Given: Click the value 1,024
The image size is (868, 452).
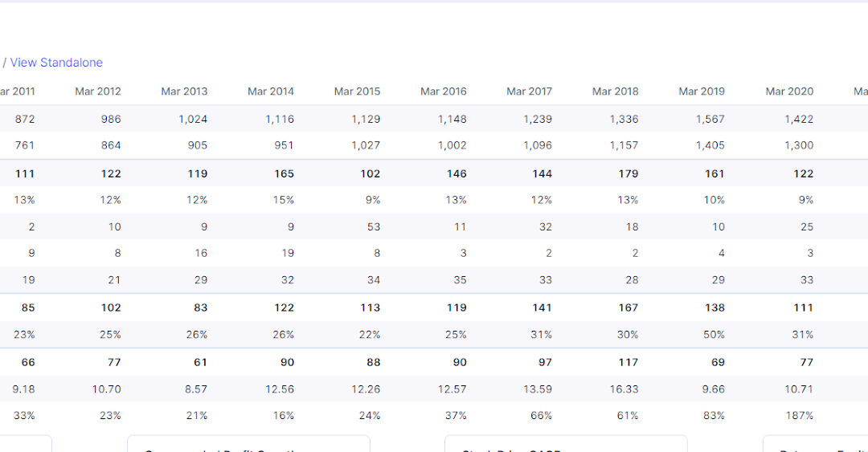Looking at the screenshot, I should coord(193,119).
